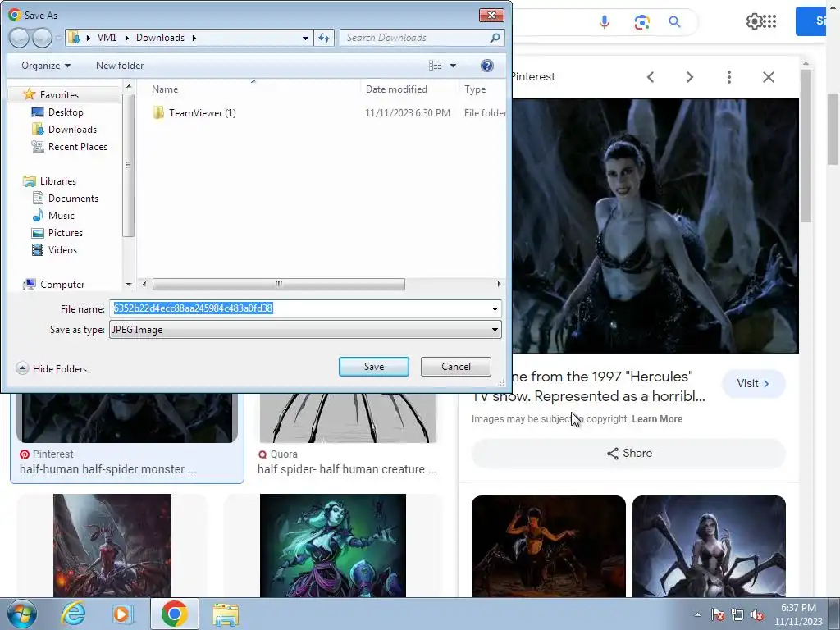Switch to Chrome on the taskbar

[x=174, y=614]
